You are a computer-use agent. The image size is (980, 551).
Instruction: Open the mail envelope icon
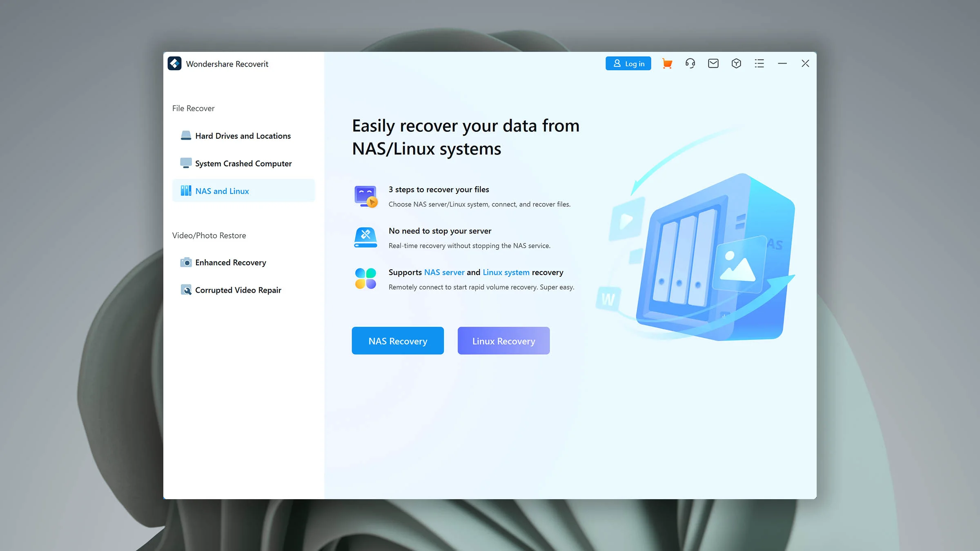click(713, 64)
